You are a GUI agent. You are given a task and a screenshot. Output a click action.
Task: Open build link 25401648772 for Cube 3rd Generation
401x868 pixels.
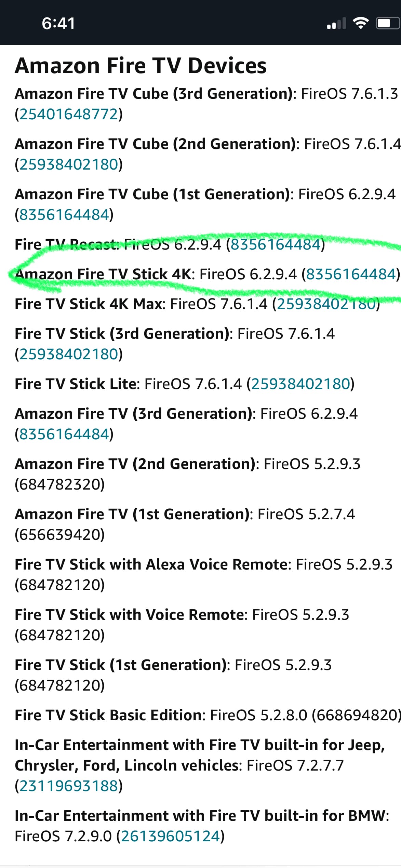69,114
